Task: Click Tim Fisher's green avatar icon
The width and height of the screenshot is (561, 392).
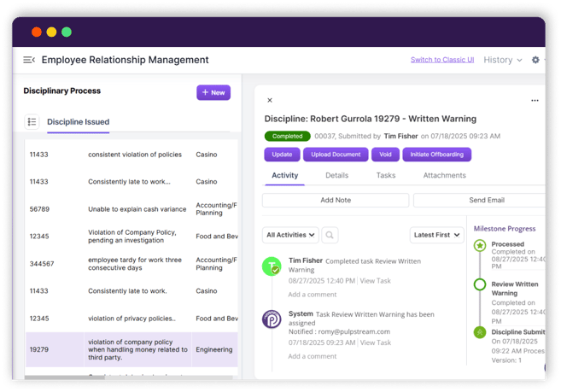Action: pos(272,266)
